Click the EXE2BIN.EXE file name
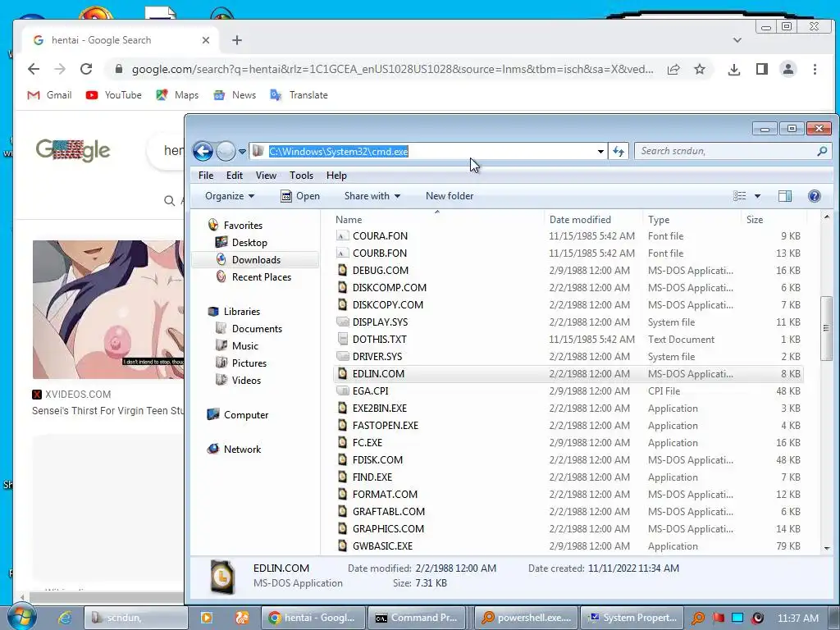This screenshot has width=840, height=630. click(x=379, y=409)
